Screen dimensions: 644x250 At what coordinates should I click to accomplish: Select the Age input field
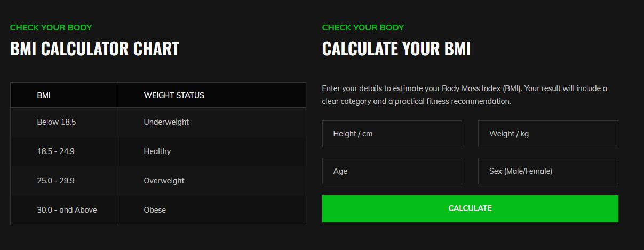(x=392, y=171)
